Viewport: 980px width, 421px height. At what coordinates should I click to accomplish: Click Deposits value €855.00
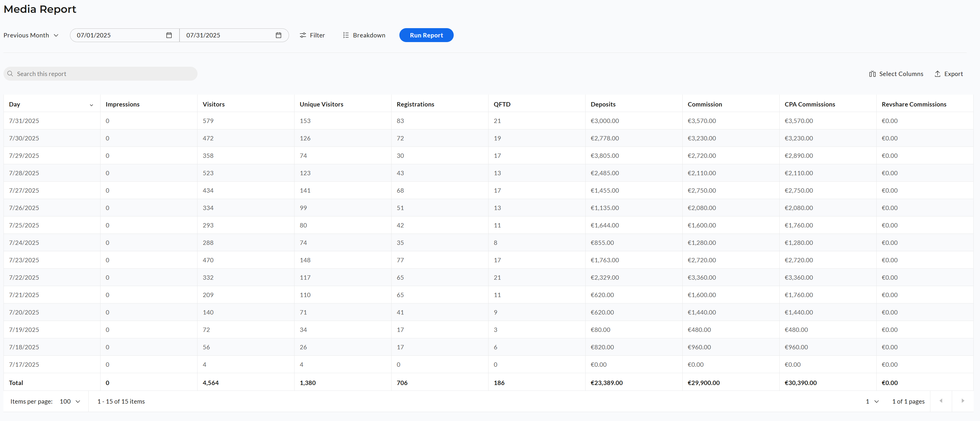[602, 243]
